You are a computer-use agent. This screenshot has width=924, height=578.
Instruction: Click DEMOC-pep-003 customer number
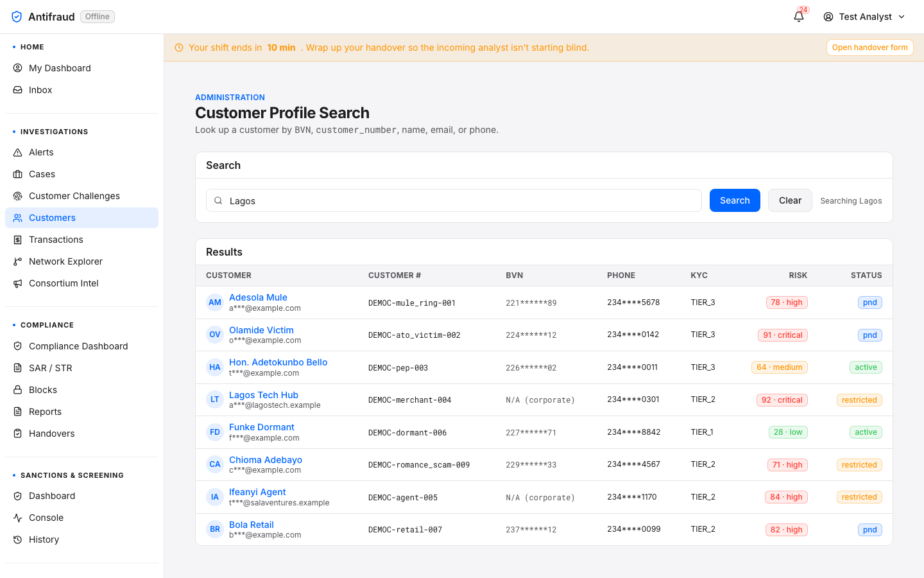398,368
